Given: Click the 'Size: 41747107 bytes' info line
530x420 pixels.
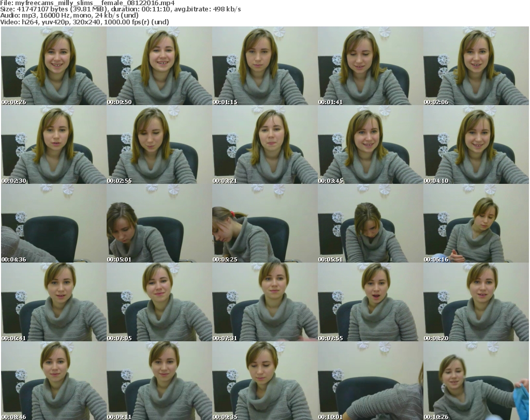Looking at the screenshot, I should click(x=120, y=9).
